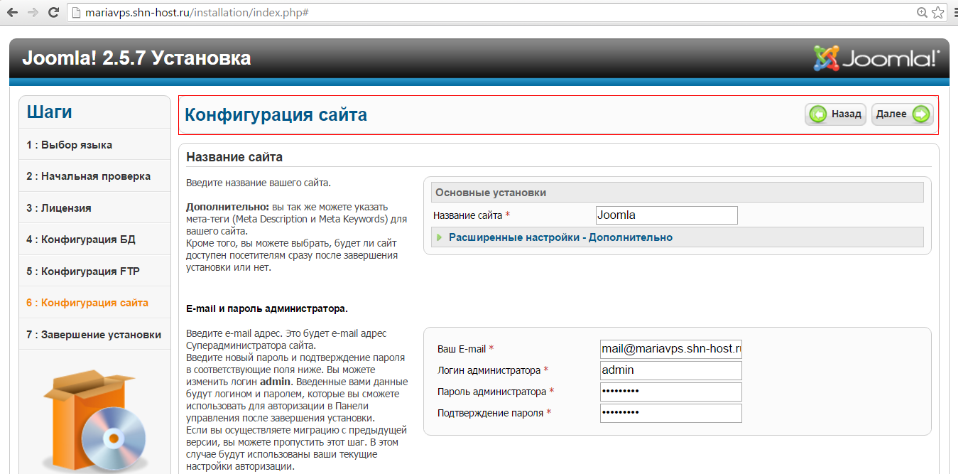Screen dimensions: 958x474
Task: Click the browser back arrow
Action: [x=13, y=12]
